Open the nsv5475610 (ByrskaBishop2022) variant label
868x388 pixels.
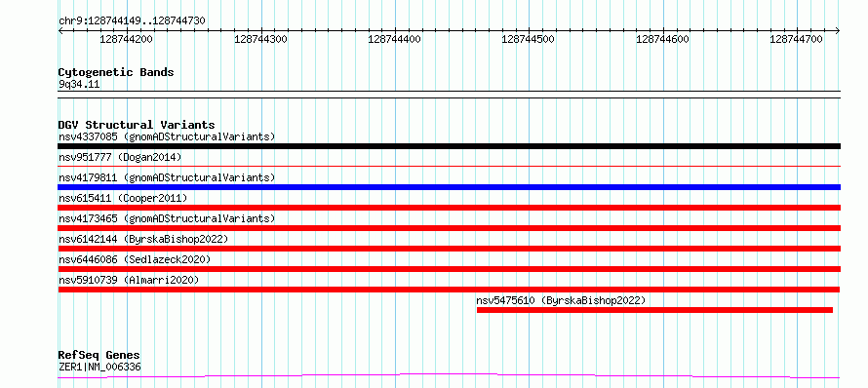(561, 300)
